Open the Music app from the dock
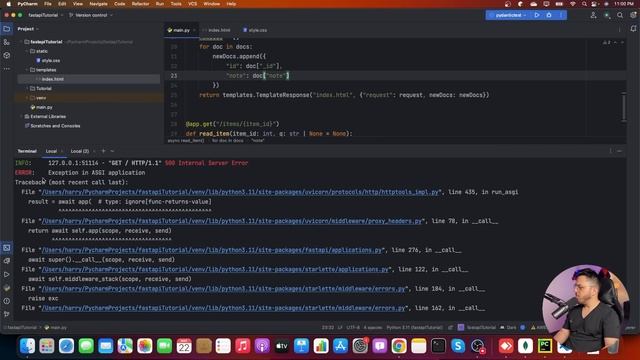Screen dimensions: 640x360 242,346
